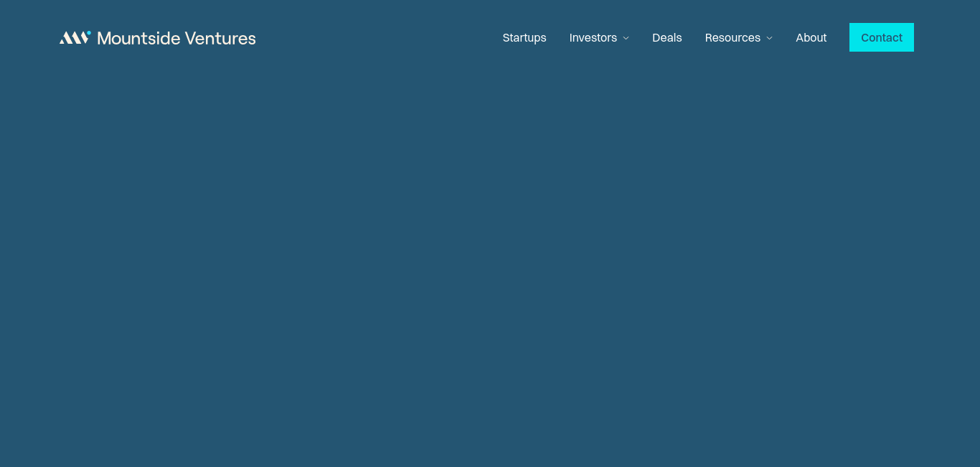This screenshot has width=980, height=467.
Task: Go to the Startups page
Action: tap(524, 37)
